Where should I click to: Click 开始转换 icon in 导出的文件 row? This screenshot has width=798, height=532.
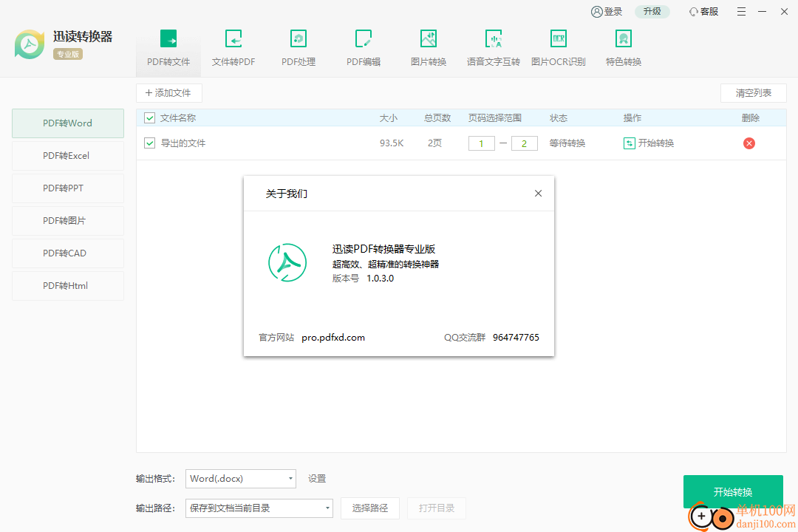629,143
